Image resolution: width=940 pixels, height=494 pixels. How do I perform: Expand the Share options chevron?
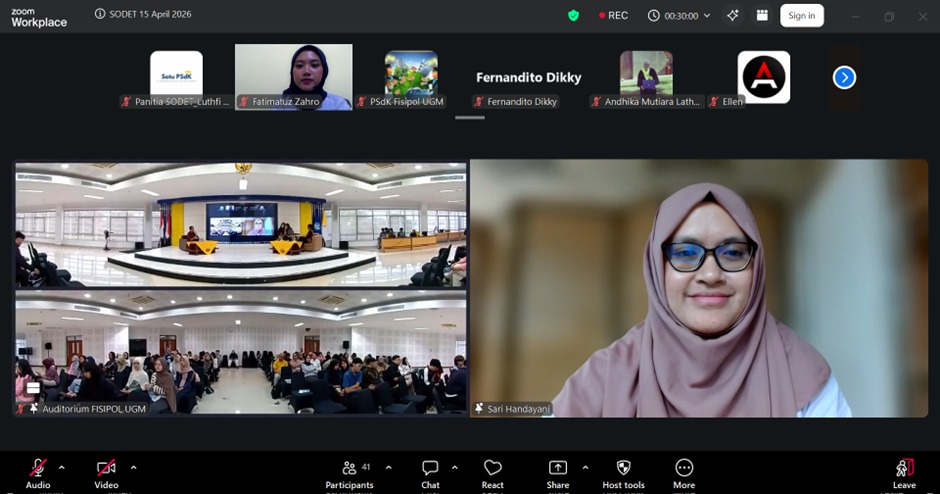tap(585, 467)
